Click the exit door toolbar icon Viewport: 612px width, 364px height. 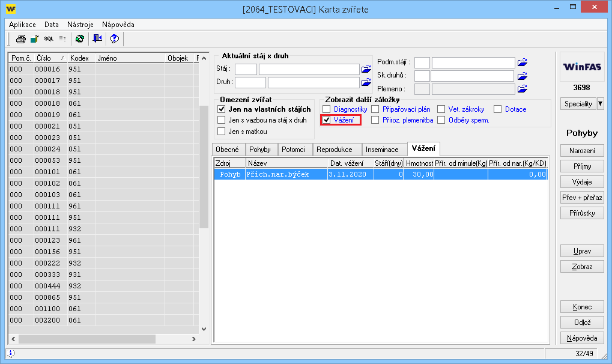click(97, 39)
